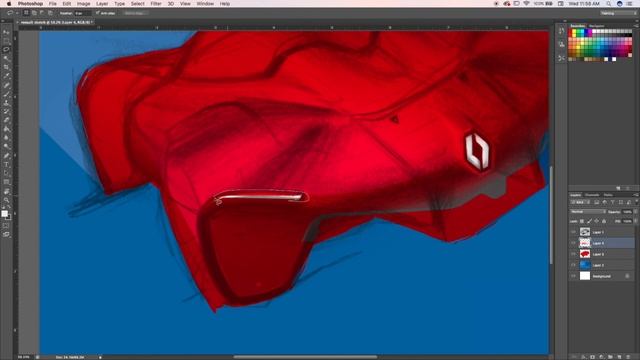Toggle the Anti-alias checkbox
640x360 pixels.
[98, 13]
